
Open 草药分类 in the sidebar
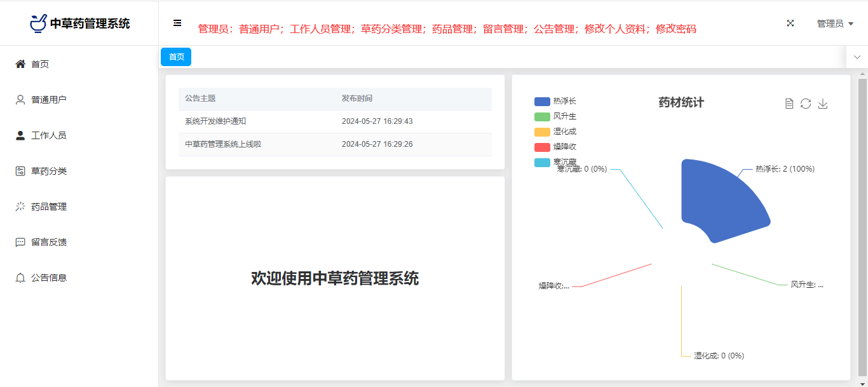tap(49, 171)
